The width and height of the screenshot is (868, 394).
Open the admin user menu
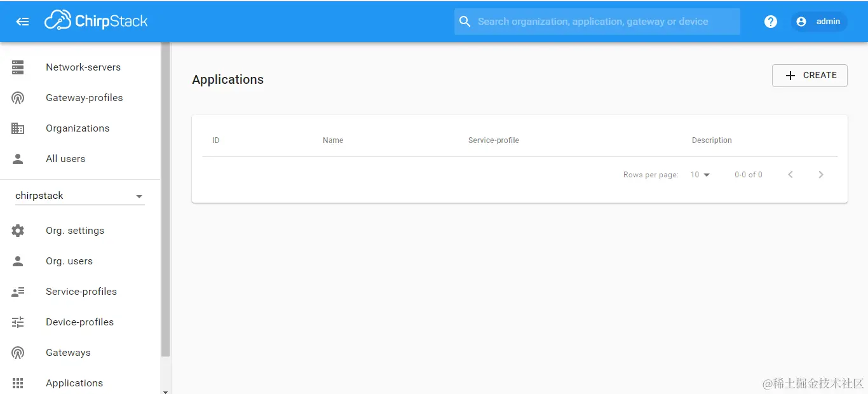(x=819, y=22)
